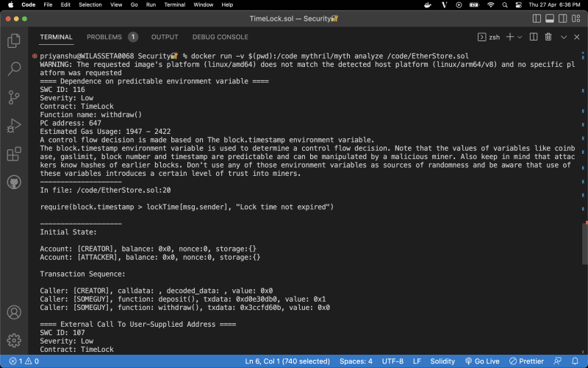Open the Window menu

pos(204,4)
